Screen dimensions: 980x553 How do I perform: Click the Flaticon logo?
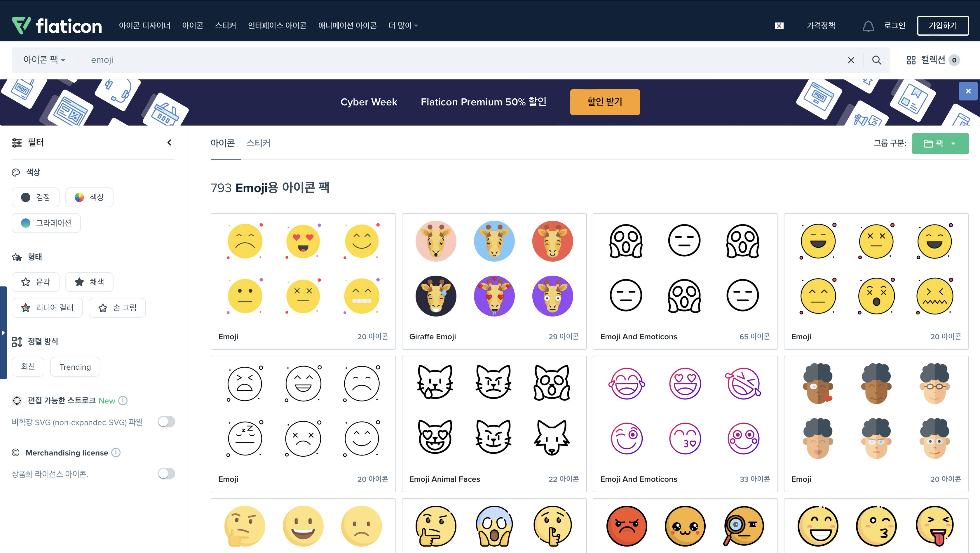click(57, 25)
